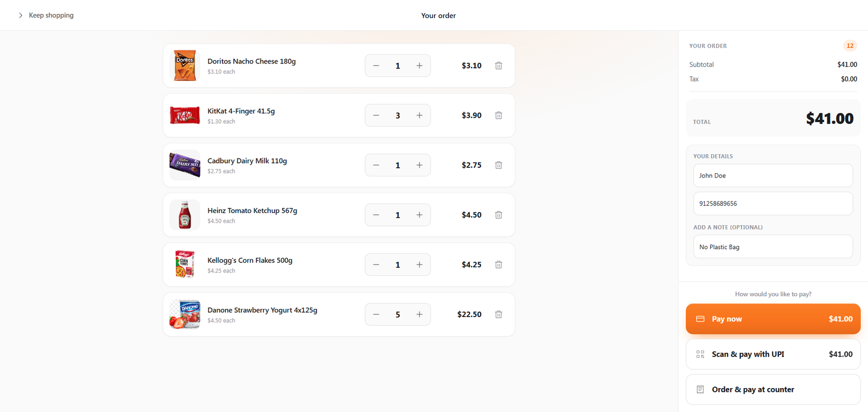Increase KitKat 4-Finger quantity

tap(419, 116)
